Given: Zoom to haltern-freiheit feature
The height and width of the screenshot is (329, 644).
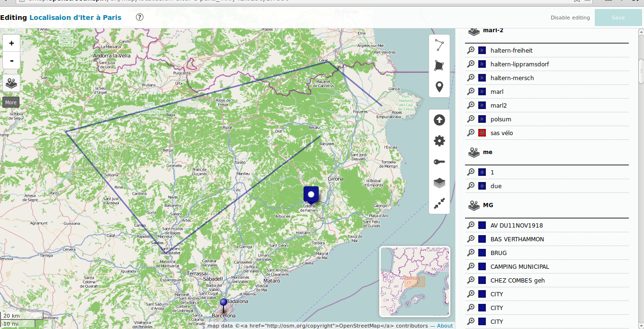Looking at the screenshot, I should (471, 50).
